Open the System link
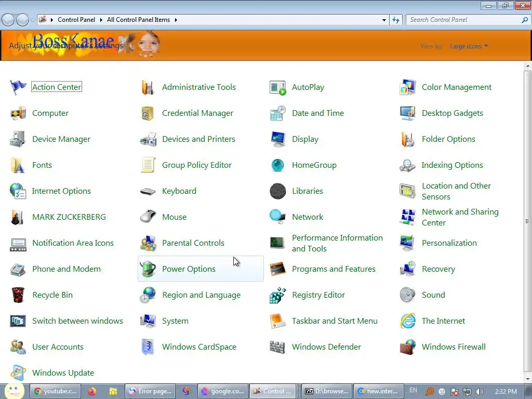 (x=175, y=321)
